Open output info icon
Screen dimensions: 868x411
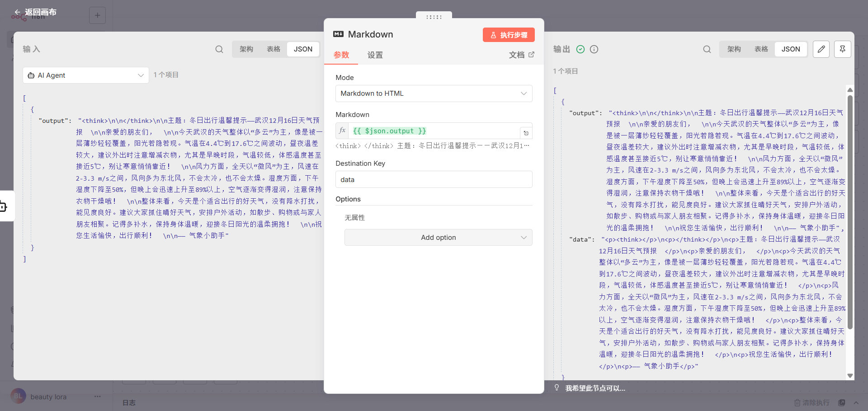point(594,49)
